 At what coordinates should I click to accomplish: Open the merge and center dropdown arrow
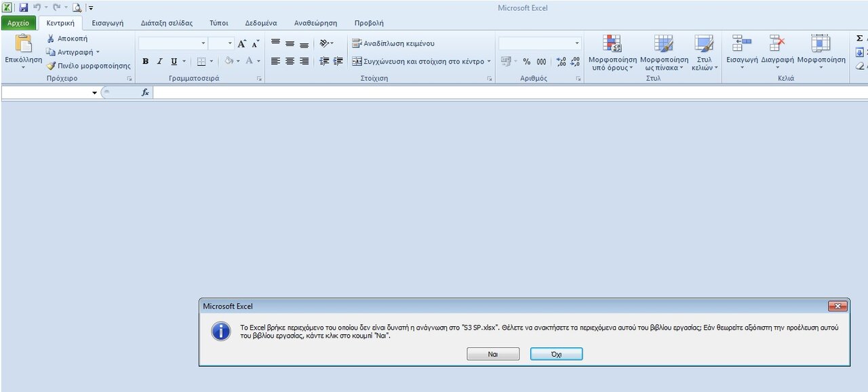489,61
